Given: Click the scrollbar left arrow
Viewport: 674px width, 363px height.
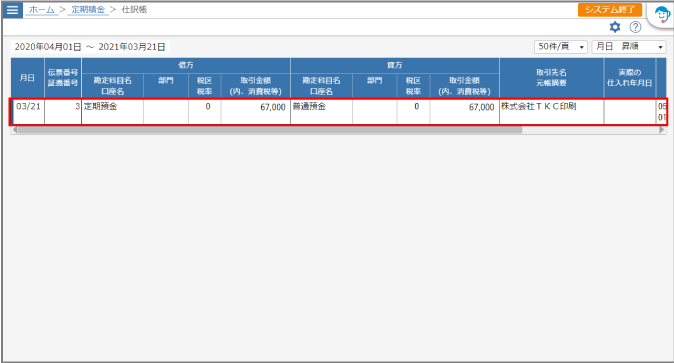Looking at the screenshot, I should tap(15, 130).
